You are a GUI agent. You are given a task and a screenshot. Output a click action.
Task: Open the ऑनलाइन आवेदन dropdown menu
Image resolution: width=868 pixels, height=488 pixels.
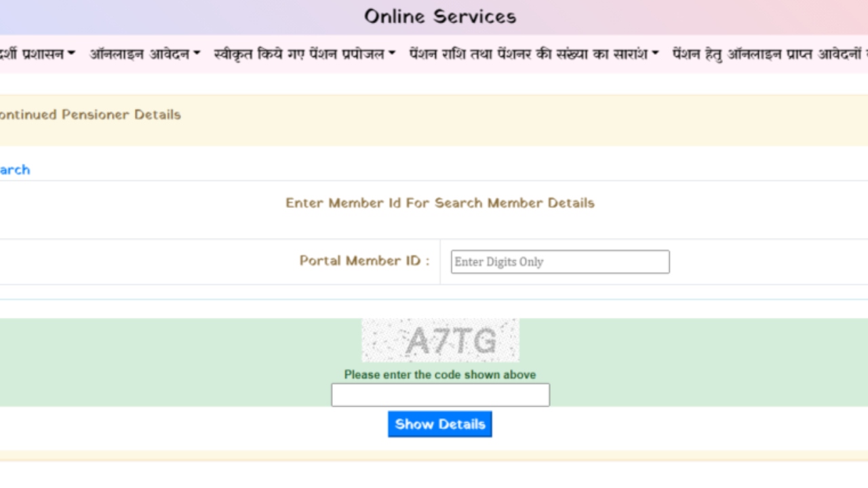144,54
